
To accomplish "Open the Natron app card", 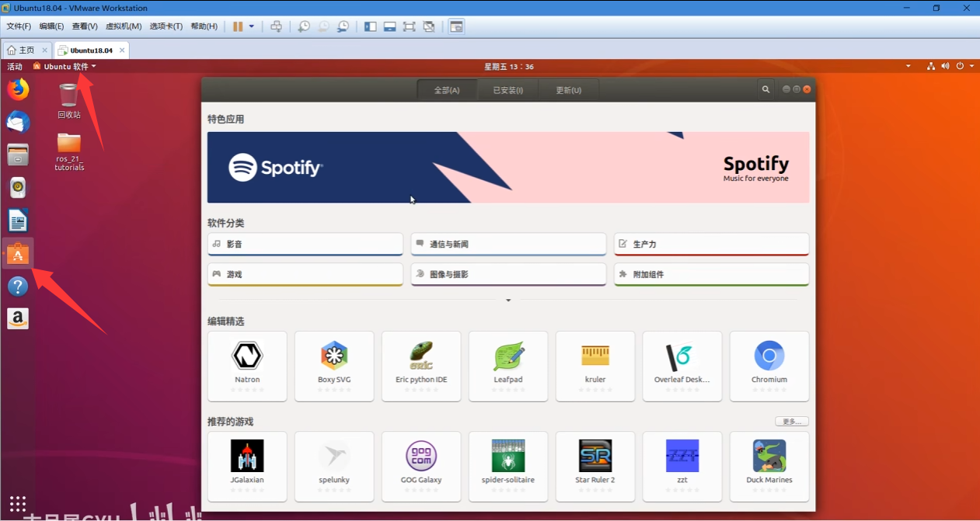I will pos(247,366).
